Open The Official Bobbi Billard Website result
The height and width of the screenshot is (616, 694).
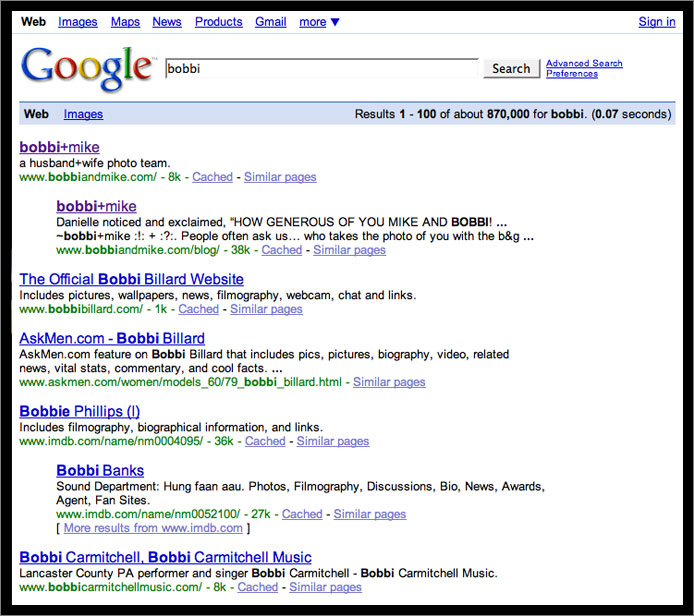[x=131, y=279]
